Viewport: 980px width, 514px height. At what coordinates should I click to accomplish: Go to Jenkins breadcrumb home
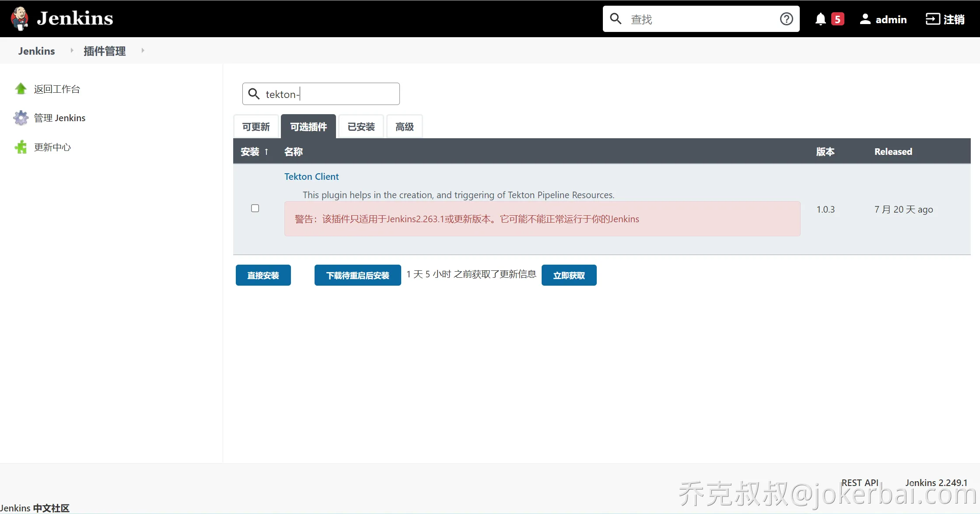pyautogui.click(x=36, y=51)
